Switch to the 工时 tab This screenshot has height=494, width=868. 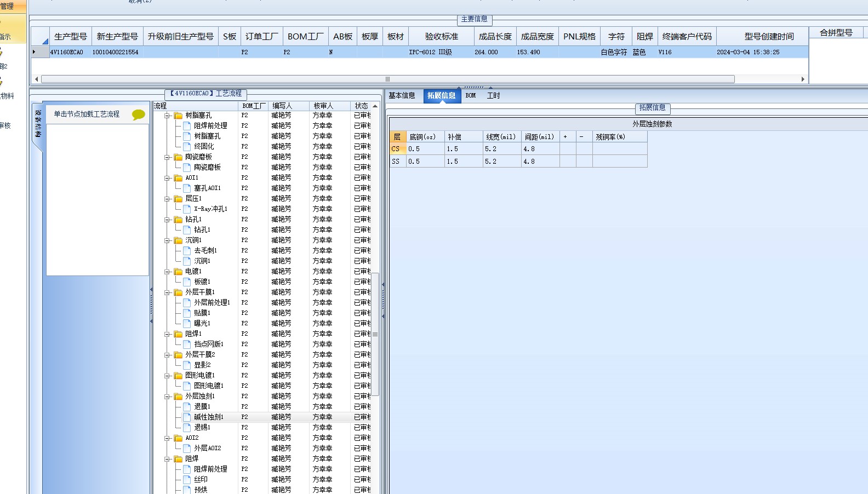pos(494,96)
